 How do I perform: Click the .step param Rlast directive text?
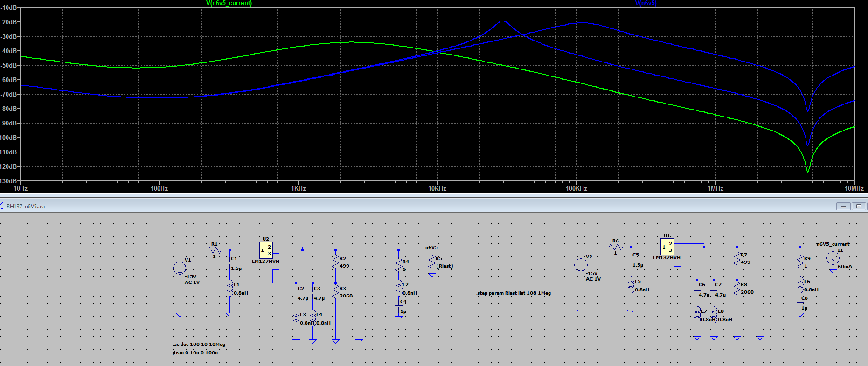pos(514,293)
